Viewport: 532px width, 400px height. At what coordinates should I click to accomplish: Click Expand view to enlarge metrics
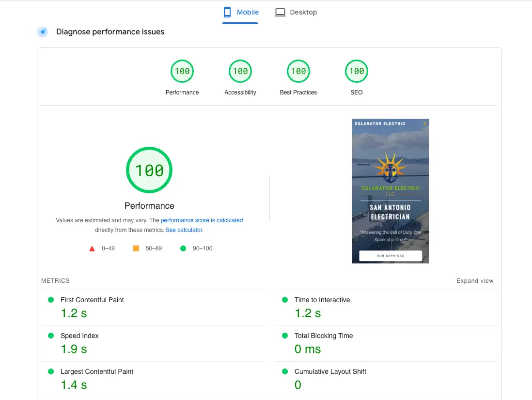coord(475,280)
